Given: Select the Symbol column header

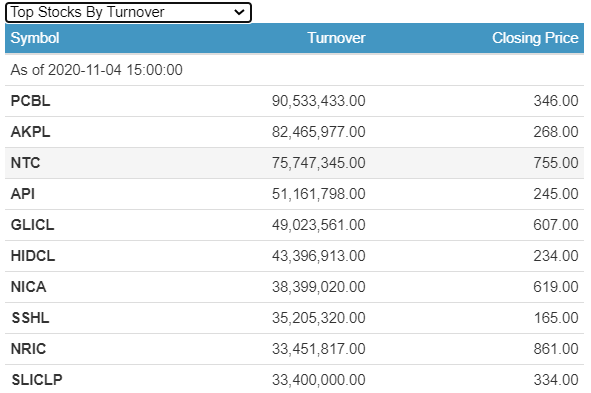Looking at the screenshot, I should click(x=35, y=38).
